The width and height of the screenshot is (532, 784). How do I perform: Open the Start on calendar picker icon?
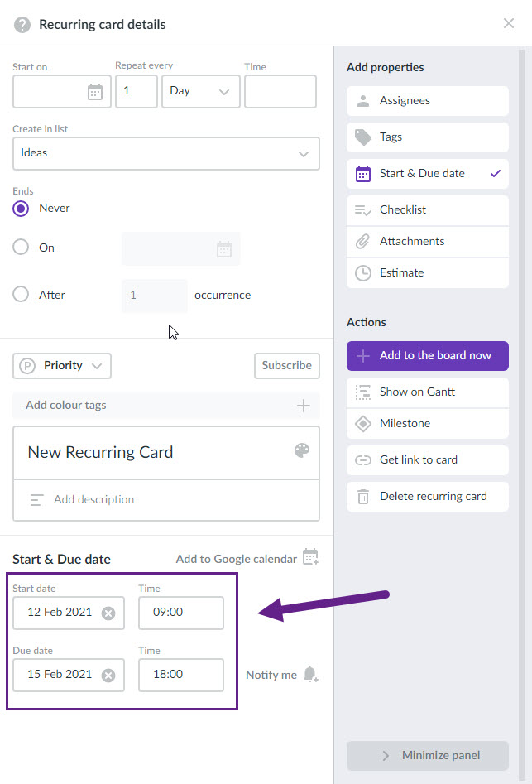pos(95,92)
